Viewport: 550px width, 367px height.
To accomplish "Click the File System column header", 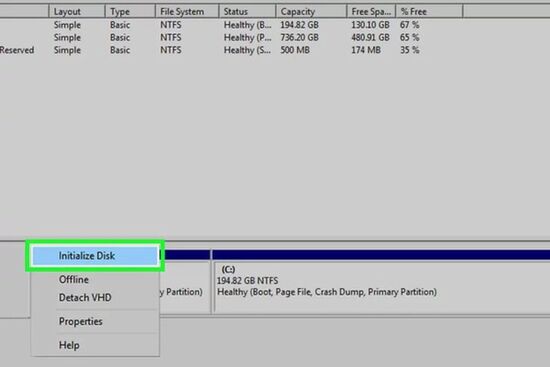I will [x=187, y=12].
